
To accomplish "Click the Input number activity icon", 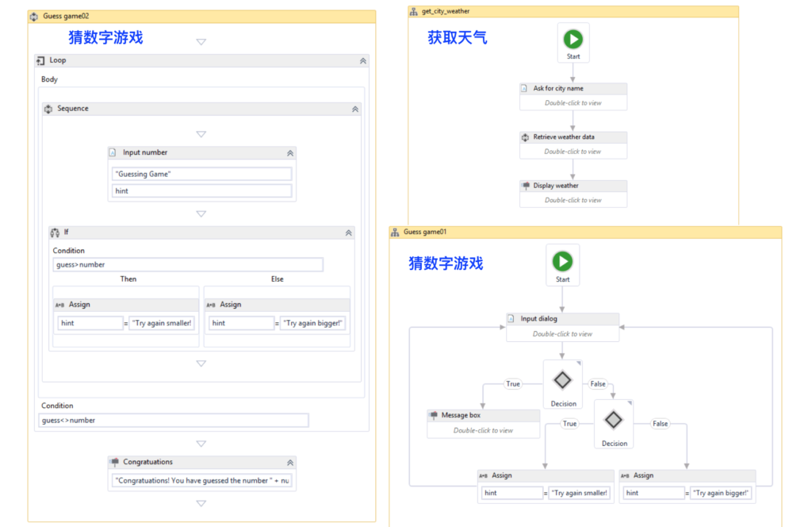I will click(113, 152).
